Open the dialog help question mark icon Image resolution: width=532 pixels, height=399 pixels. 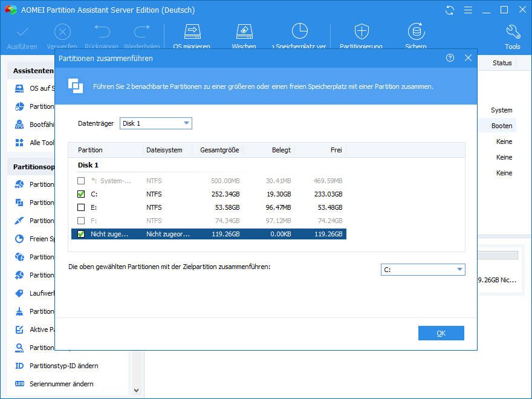[450, 58]
